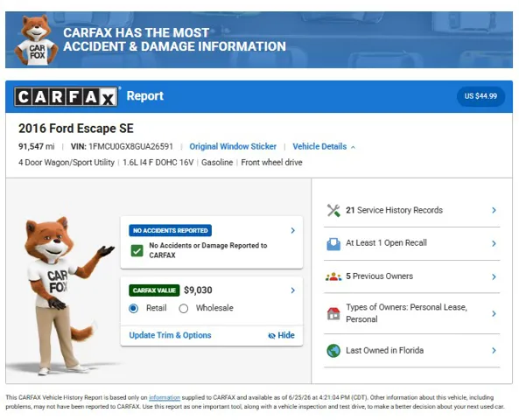Open the Original Window Sticker link

coord(233,147)
